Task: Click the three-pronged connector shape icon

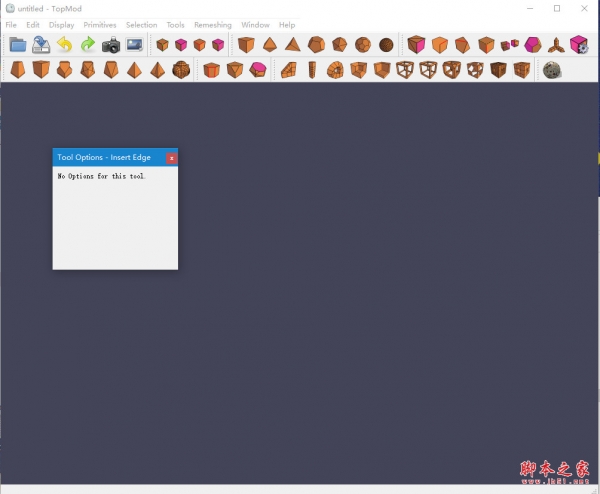Action: click(x=556, y=45)
